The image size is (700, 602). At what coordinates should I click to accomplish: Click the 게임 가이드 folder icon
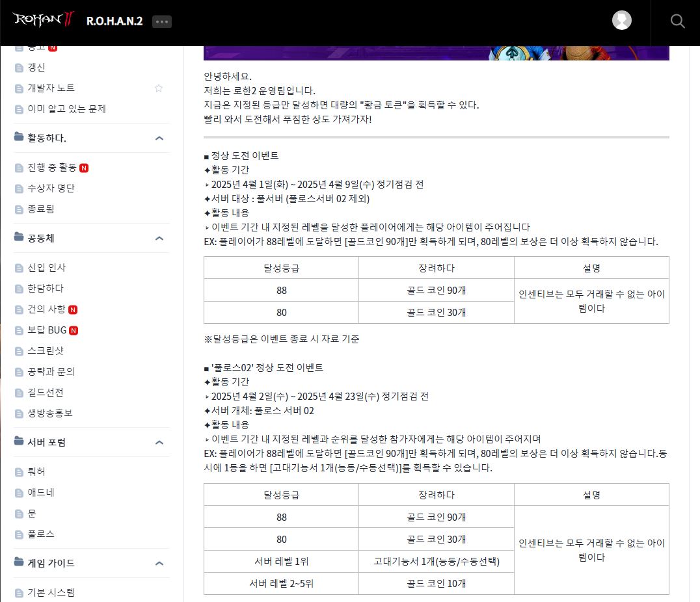click(x=19, y=563)
